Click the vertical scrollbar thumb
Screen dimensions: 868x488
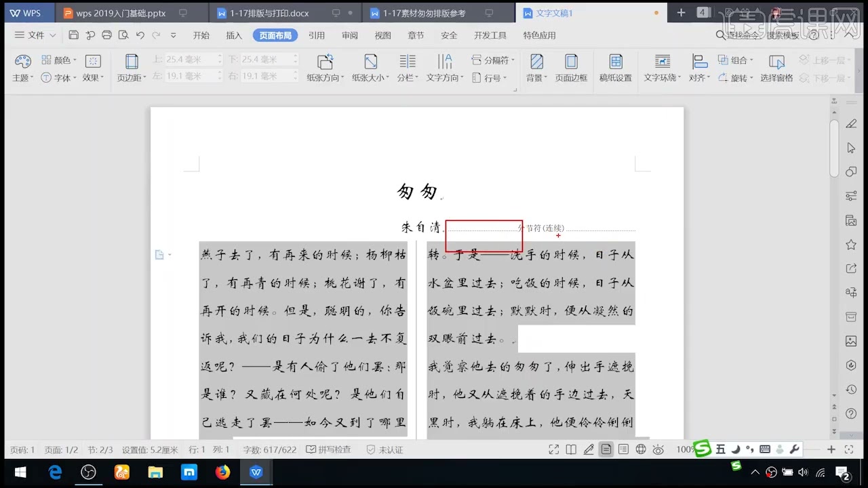point(835,148)
